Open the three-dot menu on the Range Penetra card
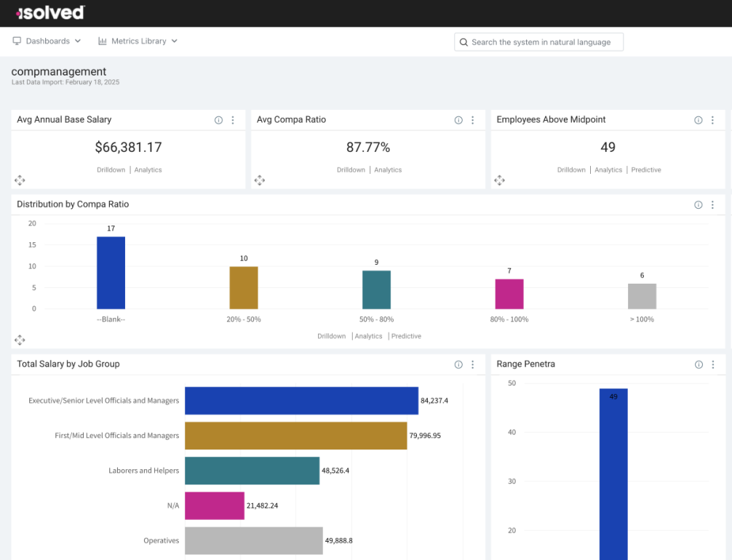 [713, 364]
